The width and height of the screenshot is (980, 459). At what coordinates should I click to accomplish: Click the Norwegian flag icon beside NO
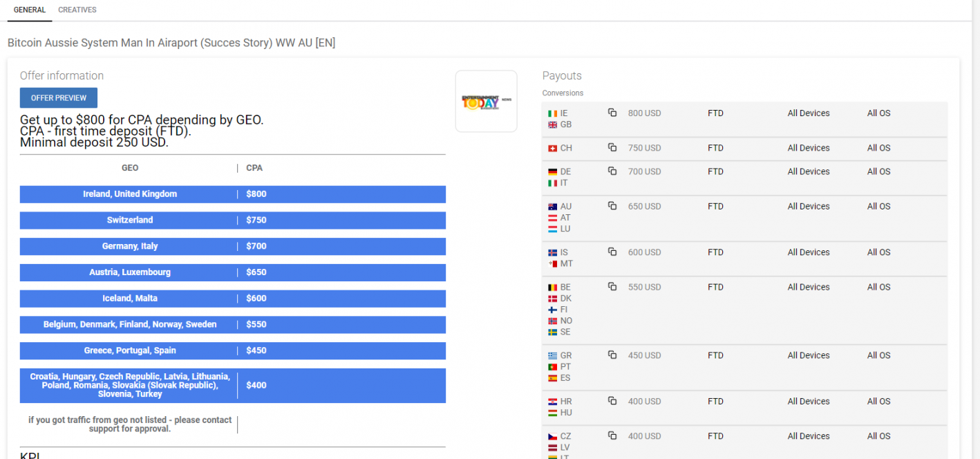tap(552, 321)
